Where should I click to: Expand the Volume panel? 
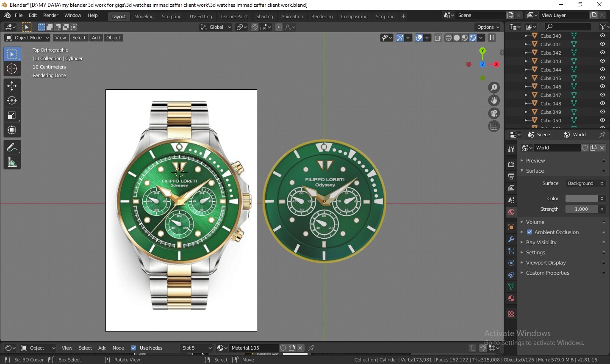coord(535,222)
